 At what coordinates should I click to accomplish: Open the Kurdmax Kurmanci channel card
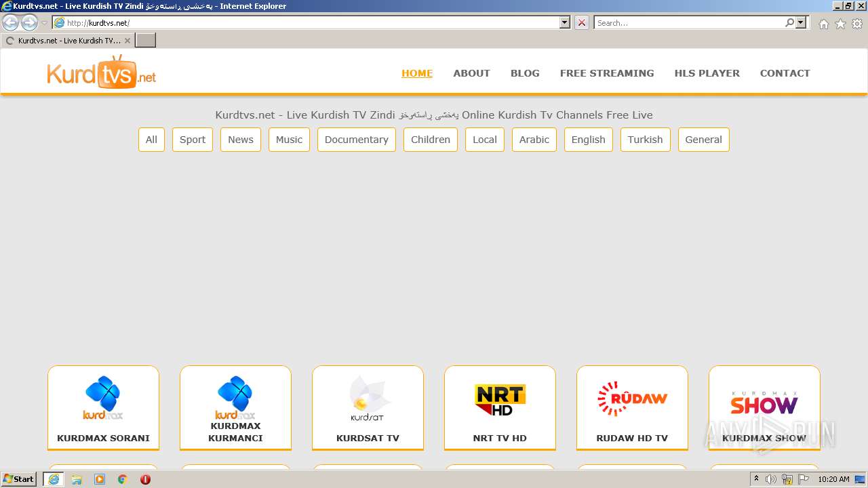pos(235,408)
